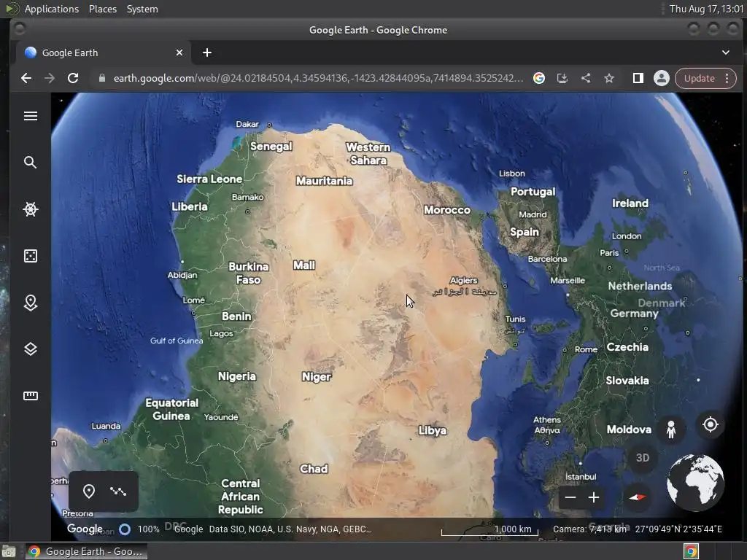Open the Places menu

[x=102, y=9]
